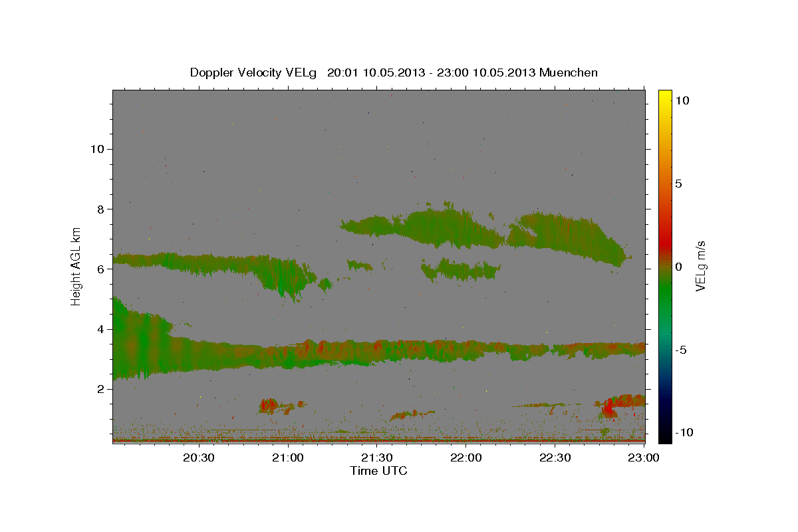798x532 pixels.
Task: Click the height axis value 8
Action: click(x=99, y=209)
